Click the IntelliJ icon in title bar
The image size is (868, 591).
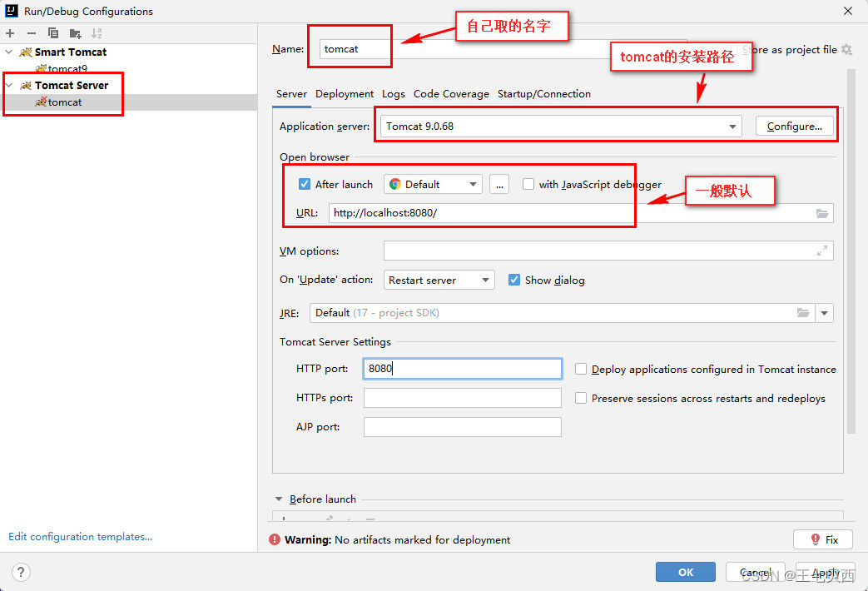(x=12, y=11)
